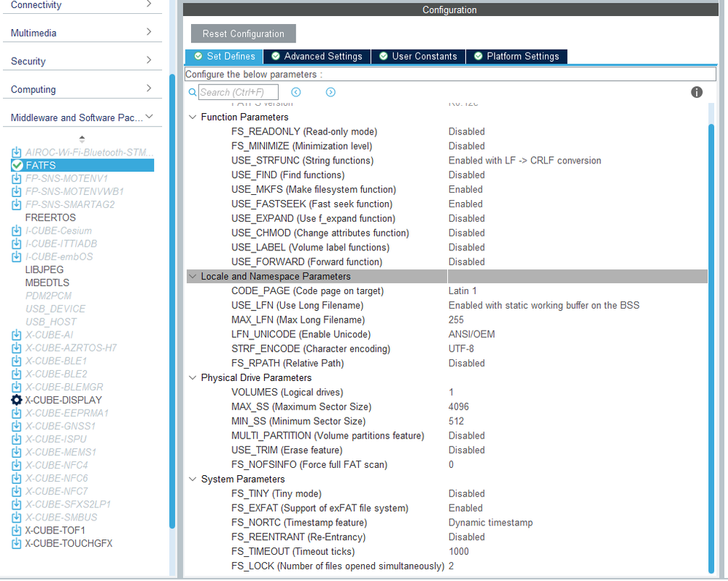Click download icon next to X-CUBE-EEPRMA1
This screenshot has height=581, width=728.
pyautogui.click(x=16, y=413)
